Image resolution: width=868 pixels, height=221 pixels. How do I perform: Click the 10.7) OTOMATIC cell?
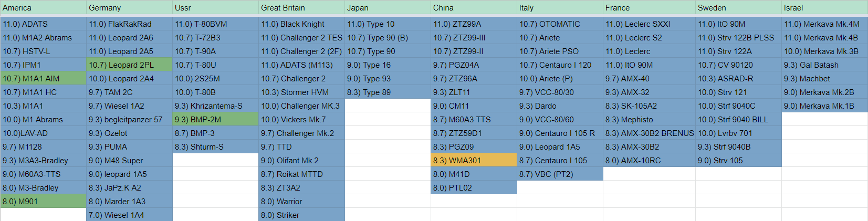[x=560, y=24]
